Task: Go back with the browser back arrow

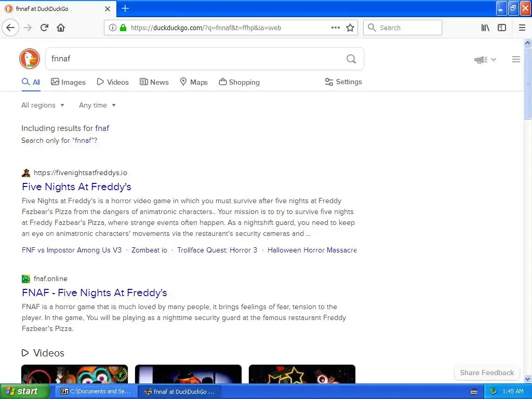Action: click(x=10, y=28)
